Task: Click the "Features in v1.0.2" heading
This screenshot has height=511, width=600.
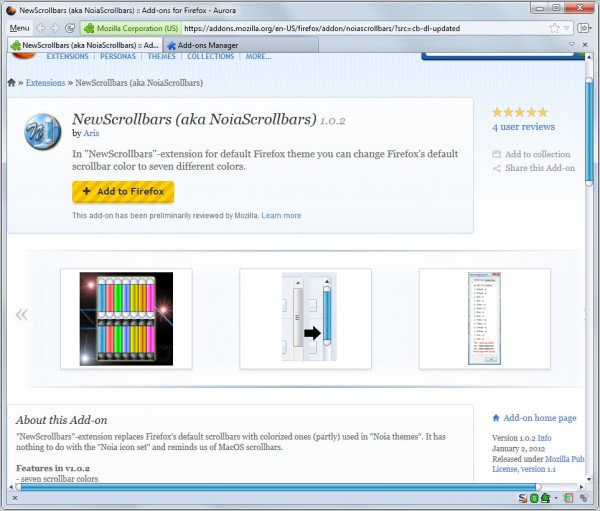Action: 53,468
